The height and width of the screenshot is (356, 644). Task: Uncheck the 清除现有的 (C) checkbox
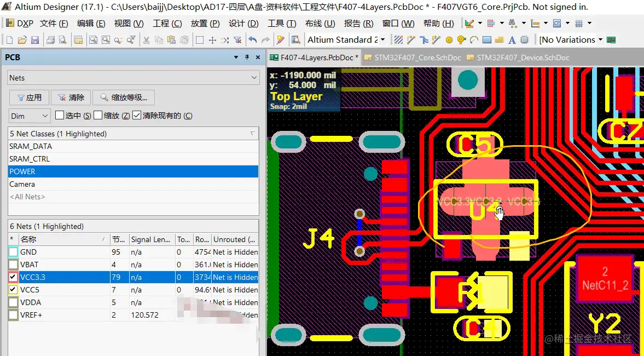pos(137,116)
